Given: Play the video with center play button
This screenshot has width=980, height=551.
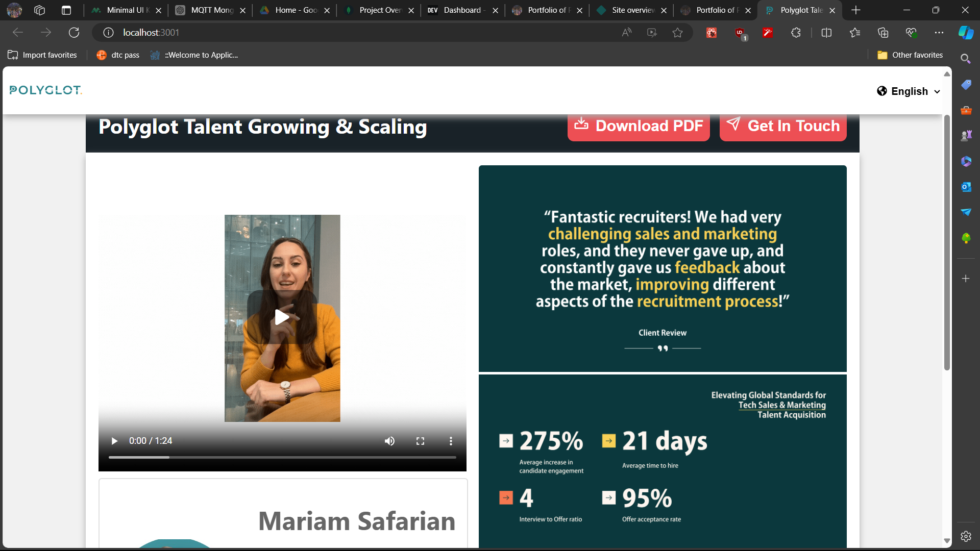Looking at the screenshot, I should [282, 317].
